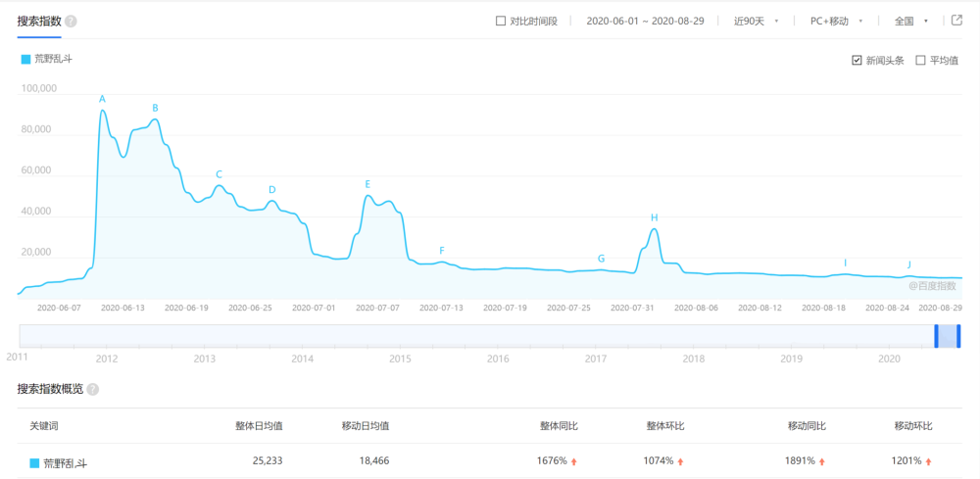Click the 2020-06-13 x-axis date label
Screen dimensions: 980x479
click(x=122, y=308)
